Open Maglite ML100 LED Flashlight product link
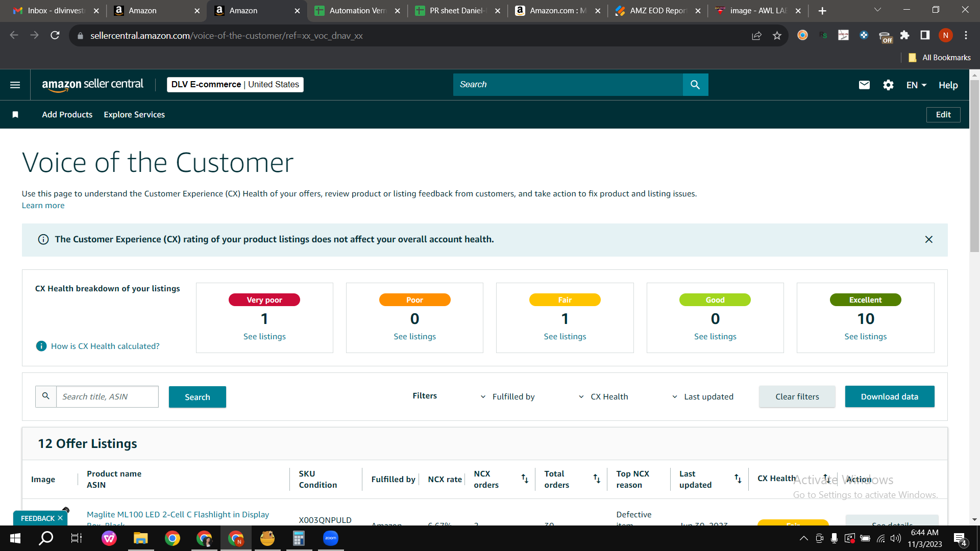980x551 pixels. click(x=178, y=515)
